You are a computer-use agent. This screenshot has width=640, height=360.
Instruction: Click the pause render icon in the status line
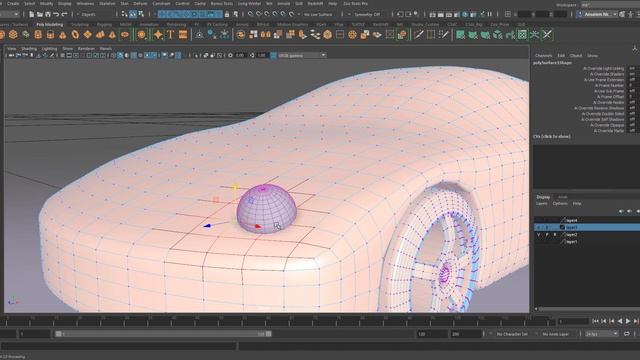click(x=490, y=14)
